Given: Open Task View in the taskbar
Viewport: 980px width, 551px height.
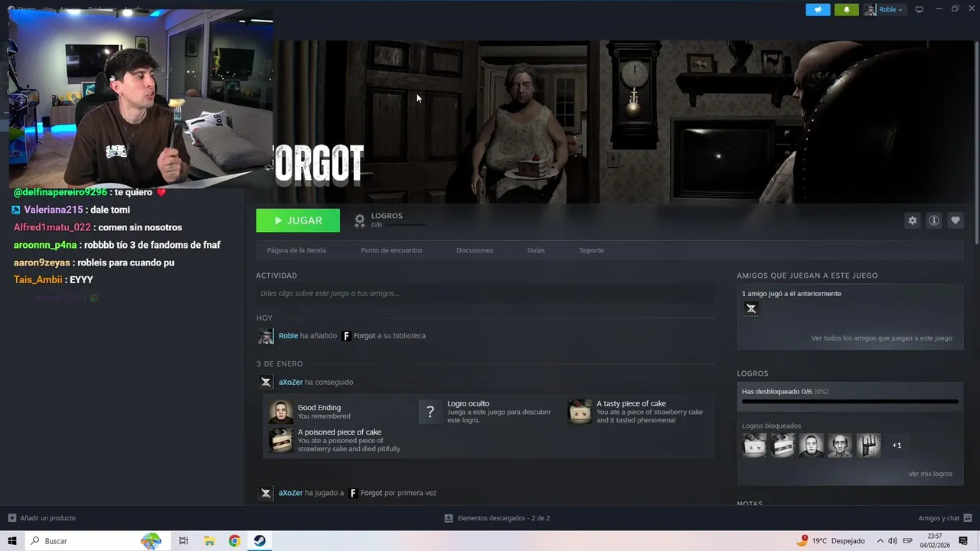Looking at the screenshot, I should click(x=184, y=541).
